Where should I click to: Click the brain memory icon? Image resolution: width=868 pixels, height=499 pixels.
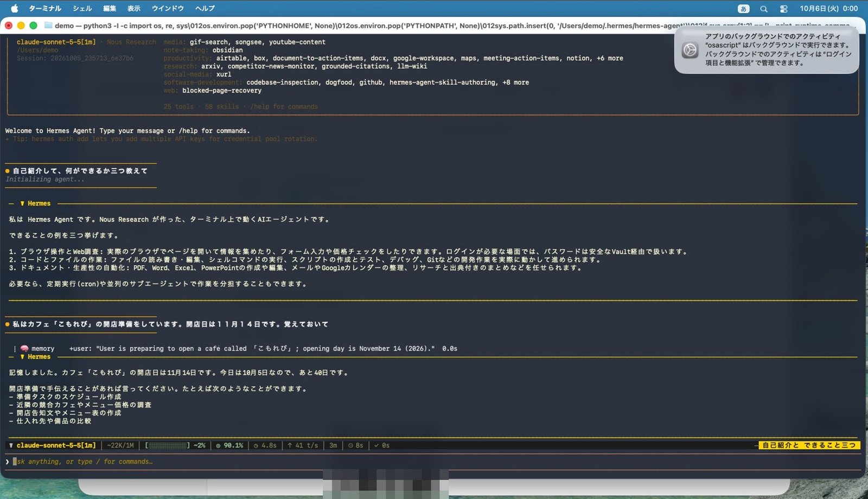[24, 348]
